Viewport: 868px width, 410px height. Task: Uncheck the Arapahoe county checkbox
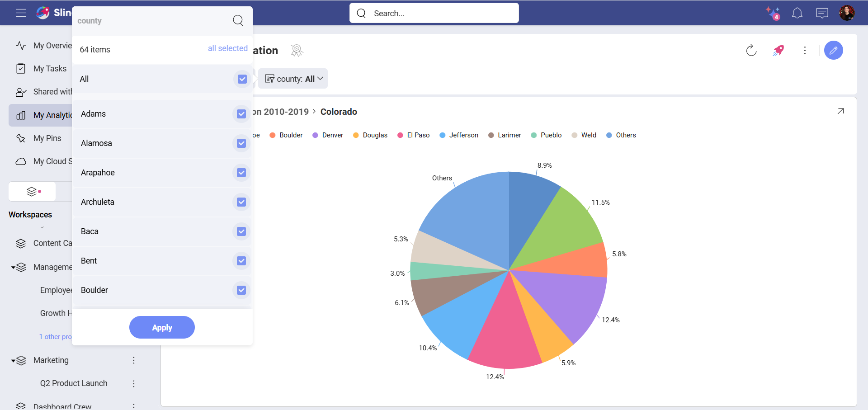click(x=241, y=173)
